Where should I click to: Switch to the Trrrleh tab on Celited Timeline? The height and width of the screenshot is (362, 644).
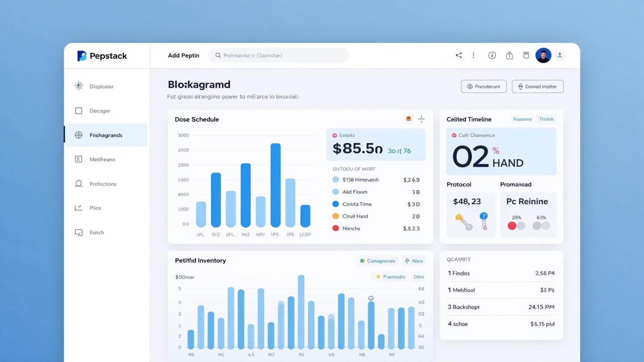[546, 119]
